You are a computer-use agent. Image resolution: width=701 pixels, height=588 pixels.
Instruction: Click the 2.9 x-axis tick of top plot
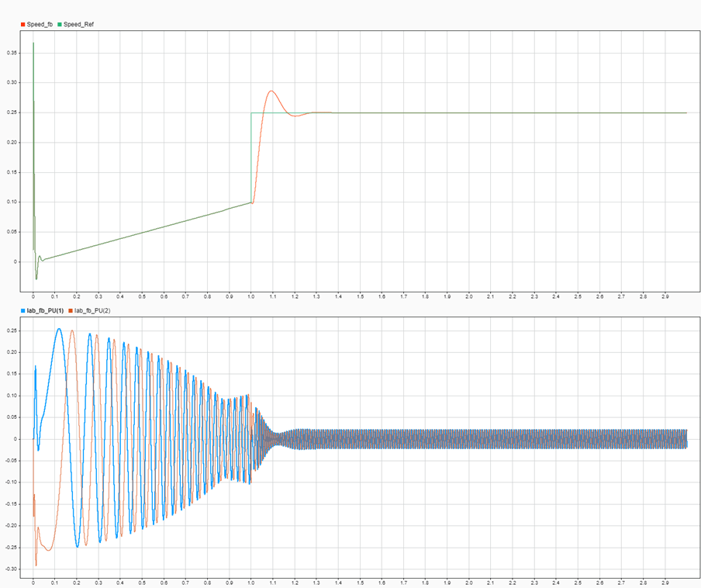[665, 296]
